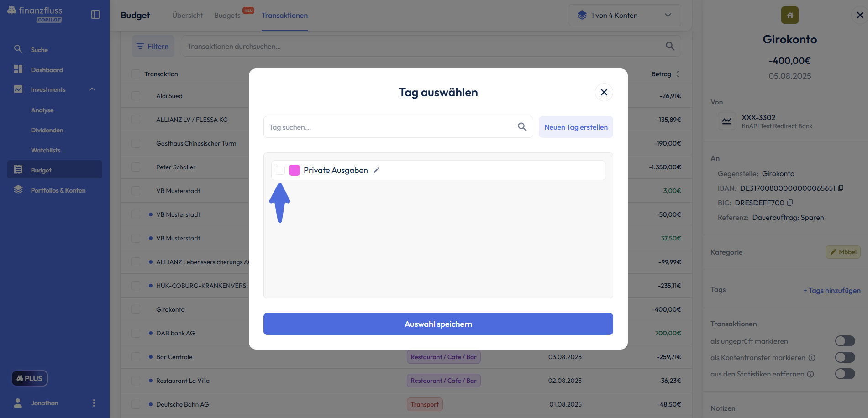Screen dimensions: 868x418
Task: Copy IBAN using the copy icon
Action: 841,188
